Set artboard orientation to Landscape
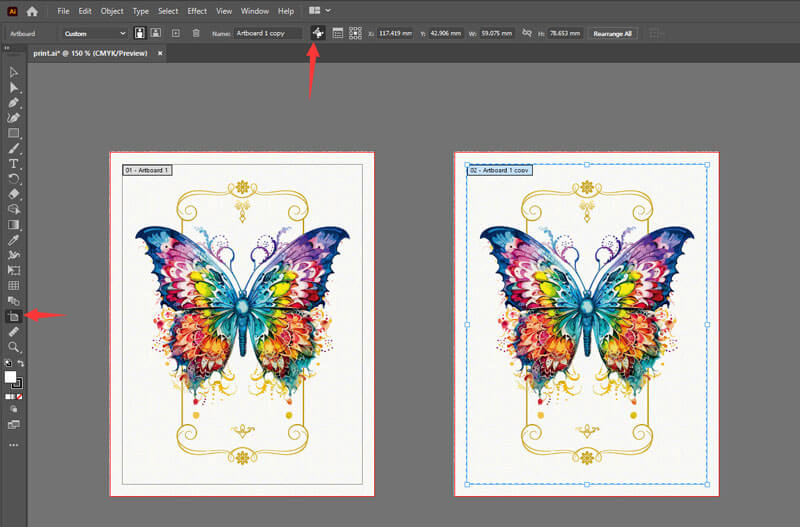The height and width of the screenshot is (527, 800). tap(156, 33)
